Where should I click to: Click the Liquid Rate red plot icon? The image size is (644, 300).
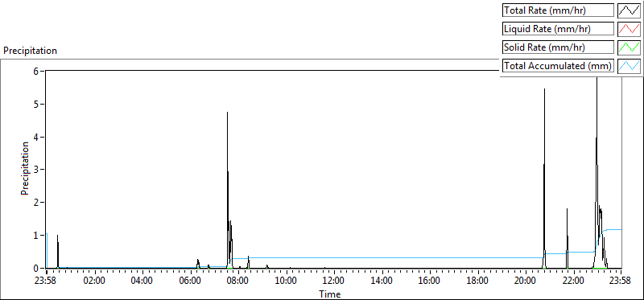[x=629, y=29]
